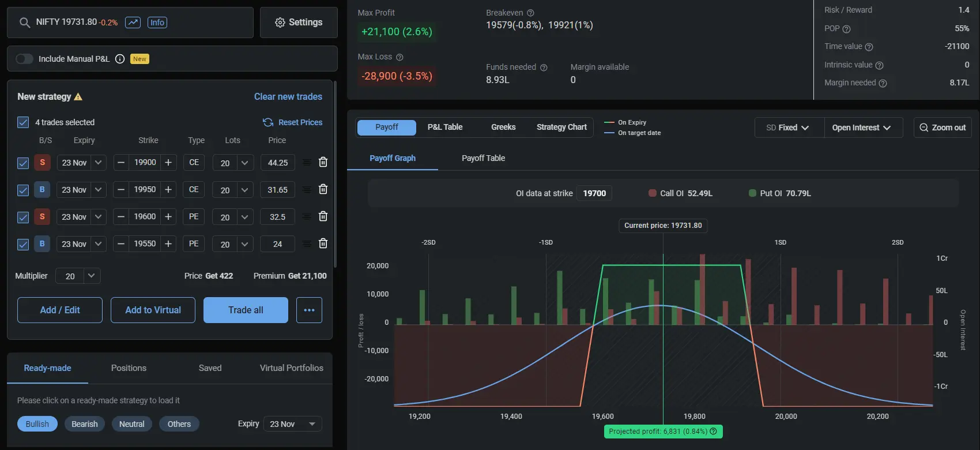Delete the 19600 PE trade row
Image resolution: width=980 pixels, height=450 pixels.
323,216
